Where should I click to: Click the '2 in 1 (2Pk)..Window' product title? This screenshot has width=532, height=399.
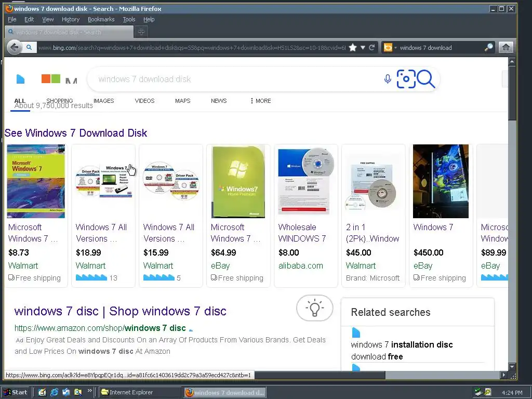(x=373, y=233)
